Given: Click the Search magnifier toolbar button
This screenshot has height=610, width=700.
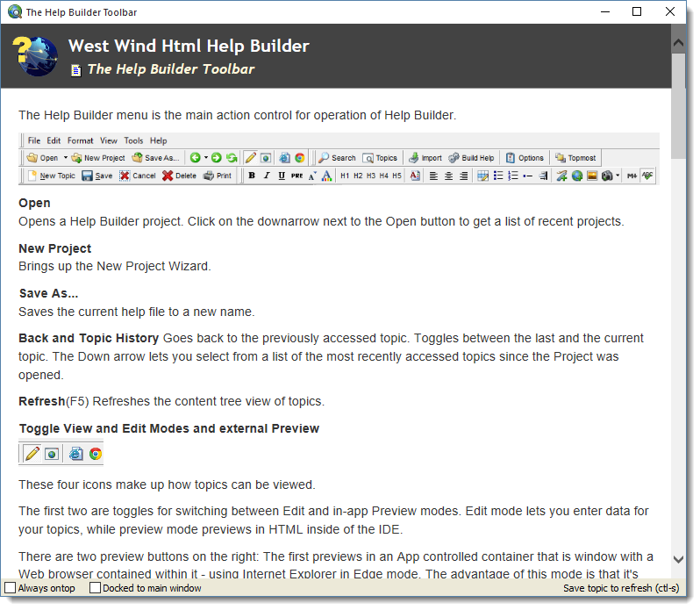Looking at the screenshot, I should [337, 158].
